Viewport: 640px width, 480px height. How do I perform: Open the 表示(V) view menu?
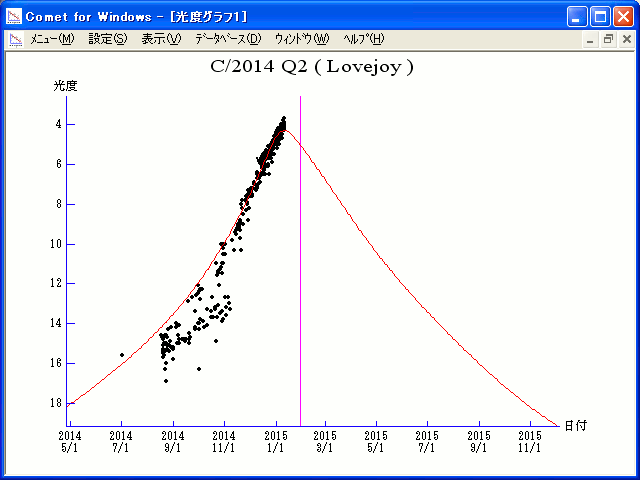tap(161, 39)
